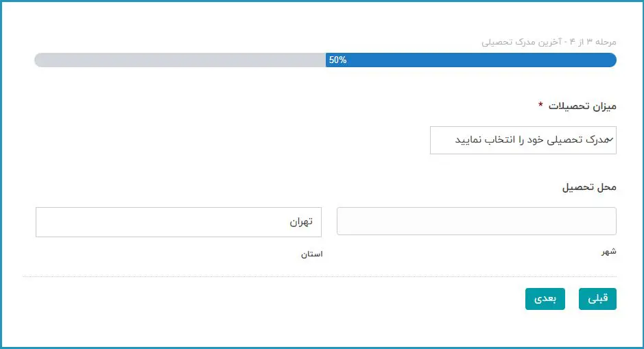Click the dropdown chevron arrow for education level

point(610,140)
